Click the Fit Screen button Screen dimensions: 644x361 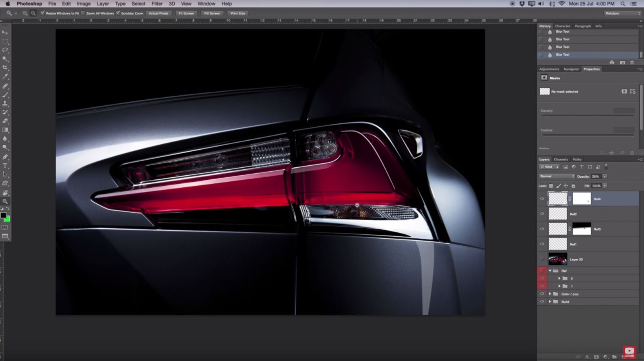tap(186, 13)
